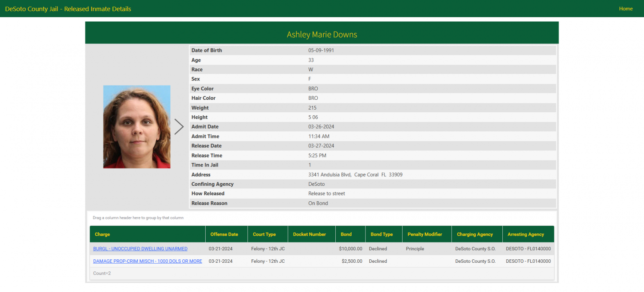The width and height of the screenshot is (644, 292).
Task: Click the Release Date value 03-27-2024
Action: click(321, 146)
